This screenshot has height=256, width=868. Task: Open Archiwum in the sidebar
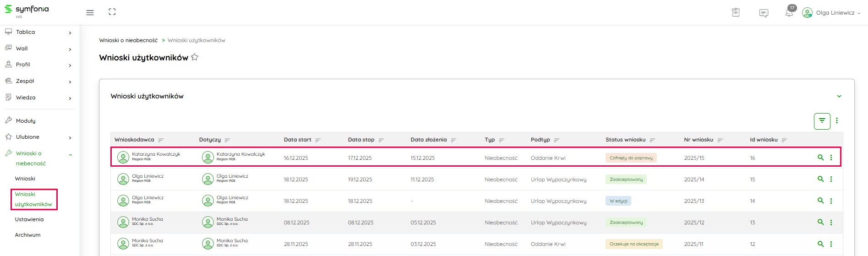(x=27, y=235)
